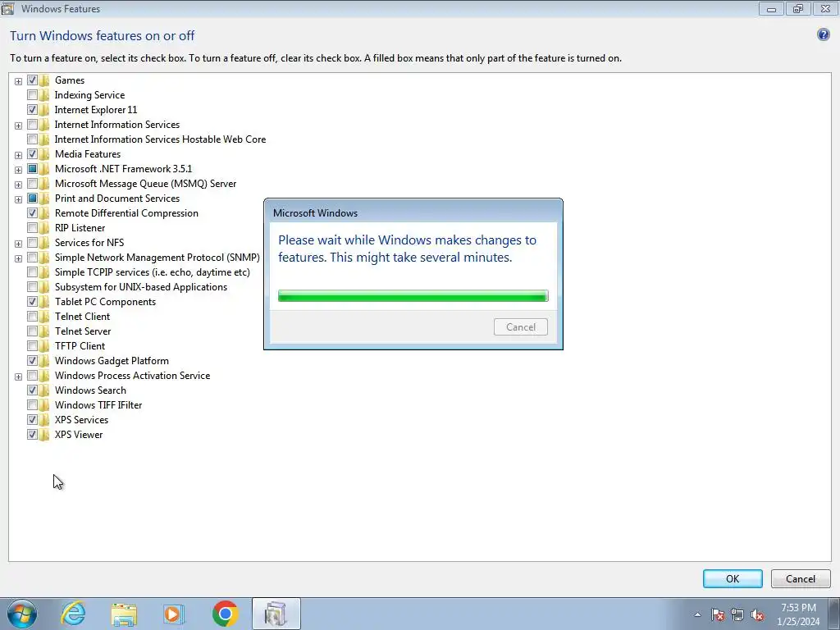
Task: Enable the Indexing Service checkbox
Action: (32, 95)
